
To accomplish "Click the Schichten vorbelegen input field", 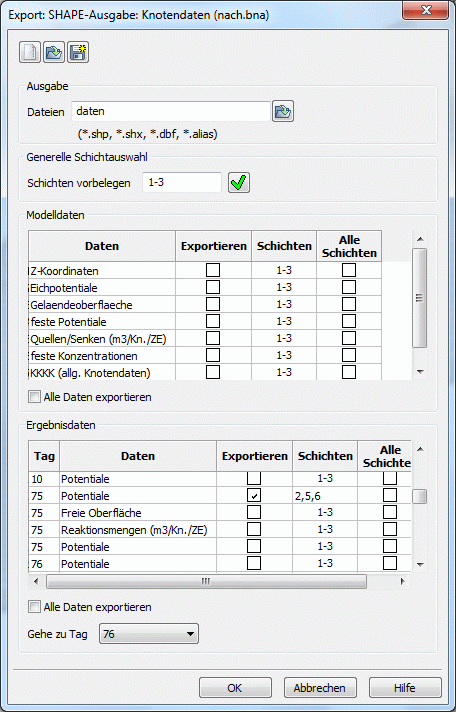I will (182, 183).
